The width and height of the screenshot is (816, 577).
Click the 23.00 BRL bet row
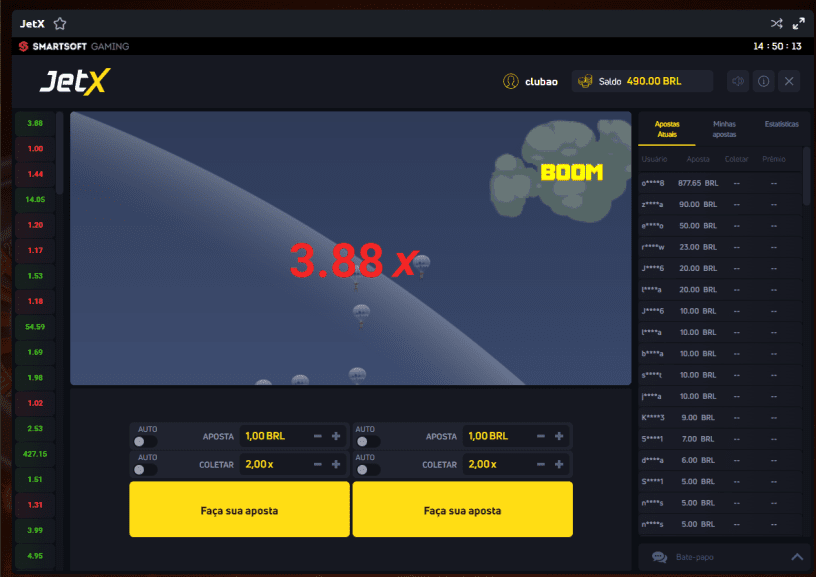pos(719,247)
